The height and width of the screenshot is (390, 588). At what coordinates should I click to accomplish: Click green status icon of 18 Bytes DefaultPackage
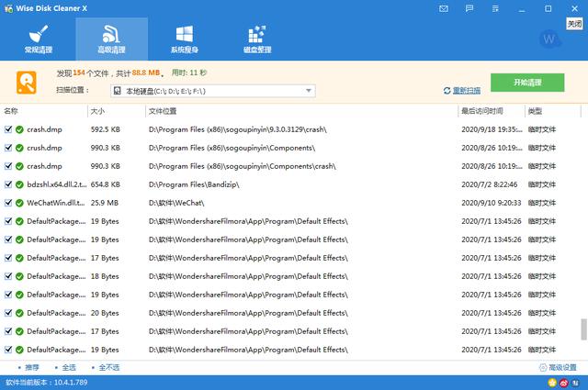tap(19, 276)
